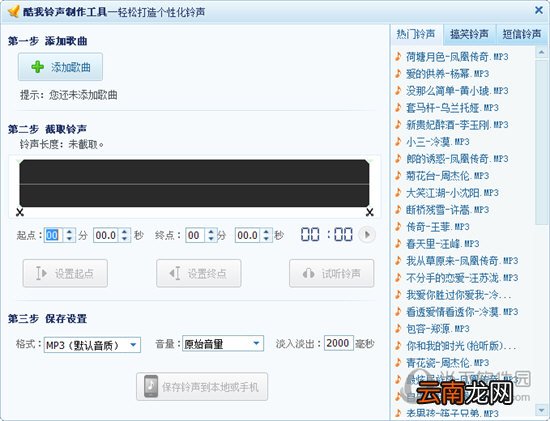Click the 试听铃声 preview button
550x421 pixels.
[331, 273]
